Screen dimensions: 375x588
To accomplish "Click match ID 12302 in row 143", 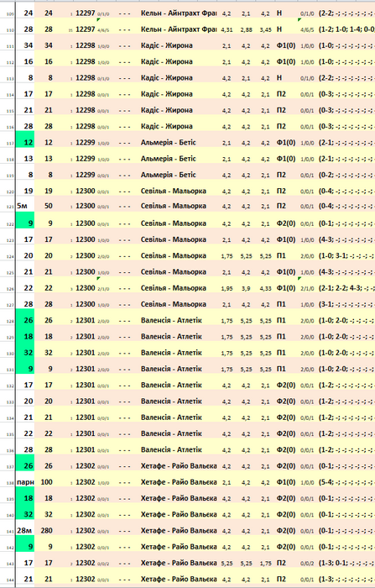I will (x=86, y=563).
